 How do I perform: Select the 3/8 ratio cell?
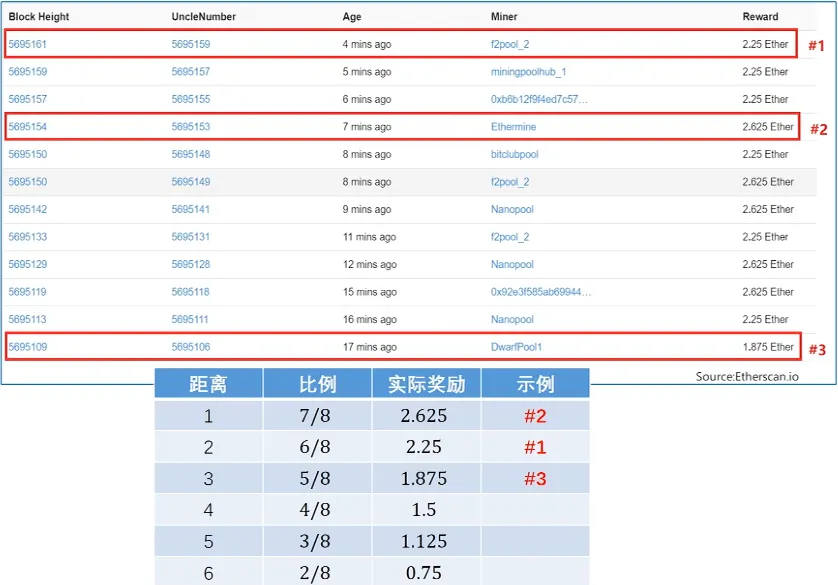tap(318, 541)
